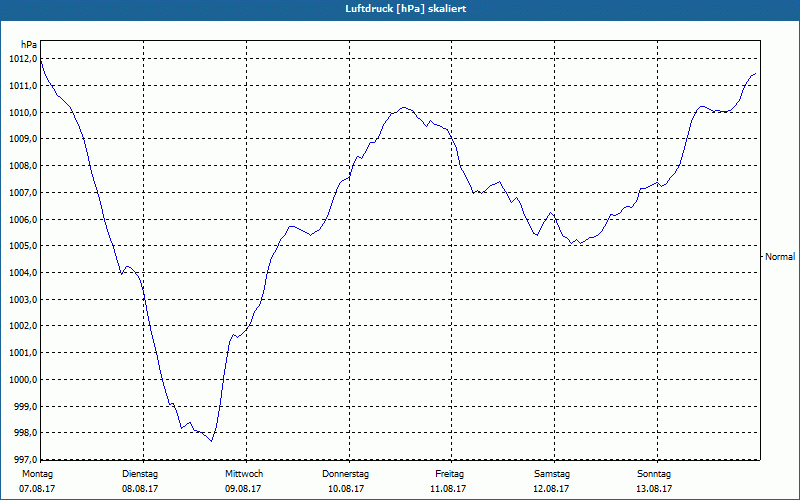Click the date 11.08.17
The height and width of the screenshot is (500, 800).
tap(448, 489)
